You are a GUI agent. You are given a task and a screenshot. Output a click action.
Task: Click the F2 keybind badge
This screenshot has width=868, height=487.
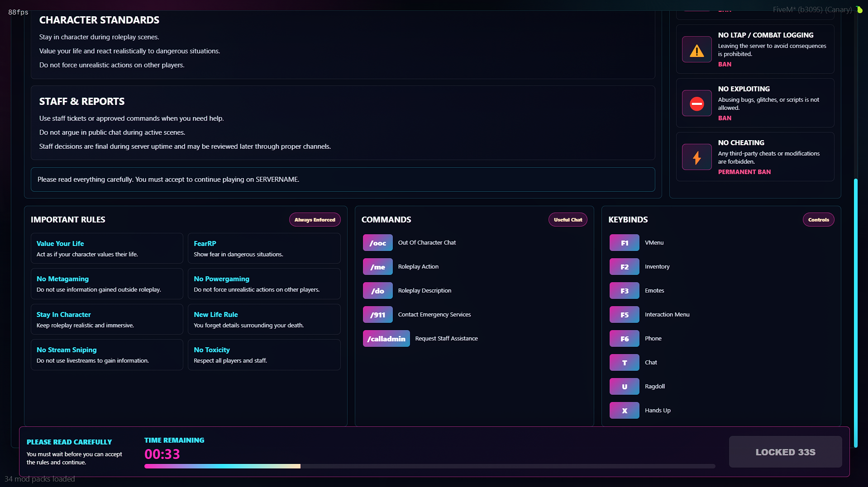(x=624, y=267)
